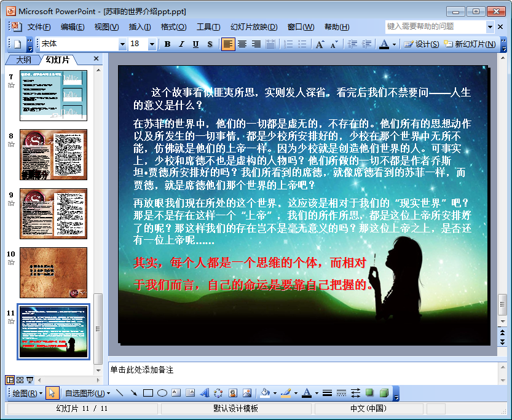This screenshot has height=420, width=512.
Task: Open Fill Color dropdown arrow
Action: (x=275, y=393)
